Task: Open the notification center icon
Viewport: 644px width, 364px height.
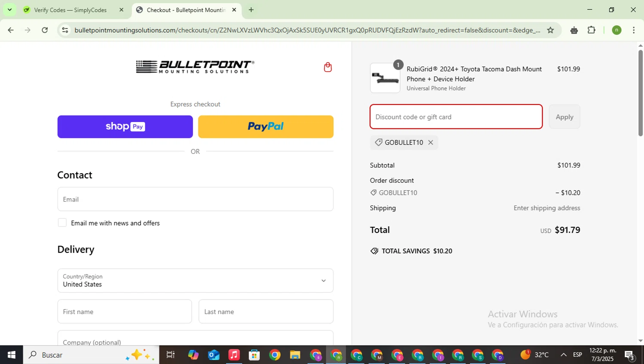Action: click(630, 355)
